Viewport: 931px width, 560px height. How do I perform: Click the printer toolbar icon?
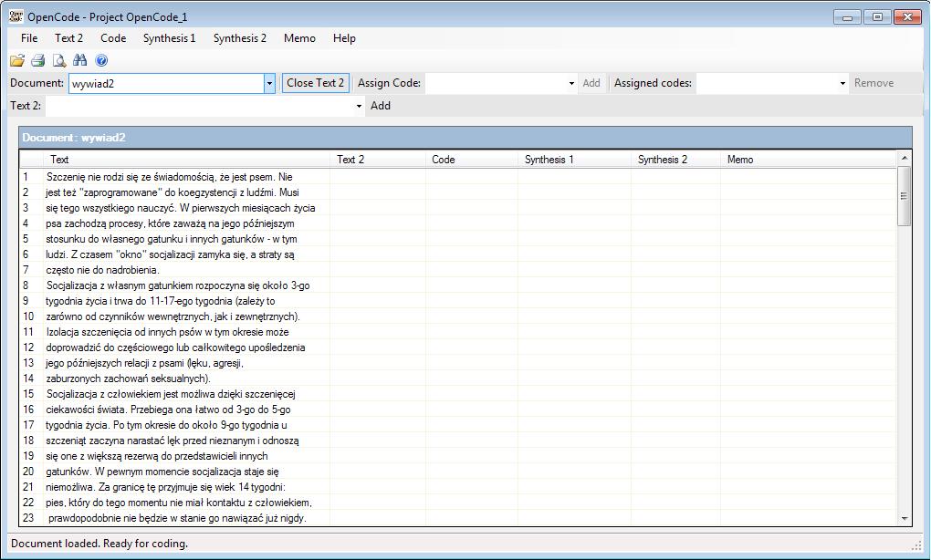tap(38, 60)
